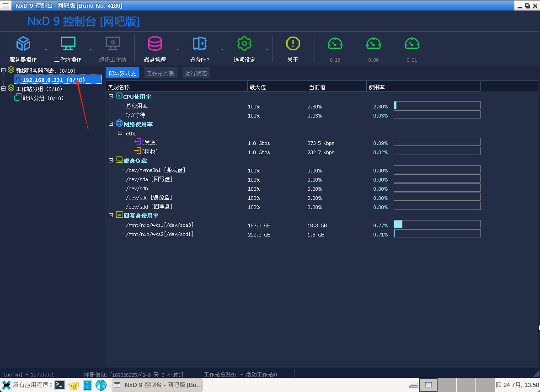Click the 关于 exclamation icon
The height and width of the screenshot is (392, 540).
293,43
